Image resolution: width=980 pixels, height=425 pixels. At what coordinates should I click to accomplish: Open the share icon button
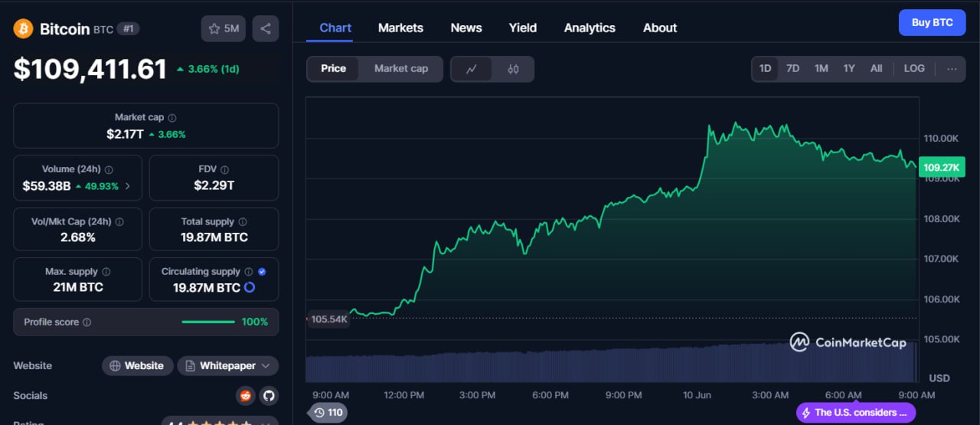266,28
